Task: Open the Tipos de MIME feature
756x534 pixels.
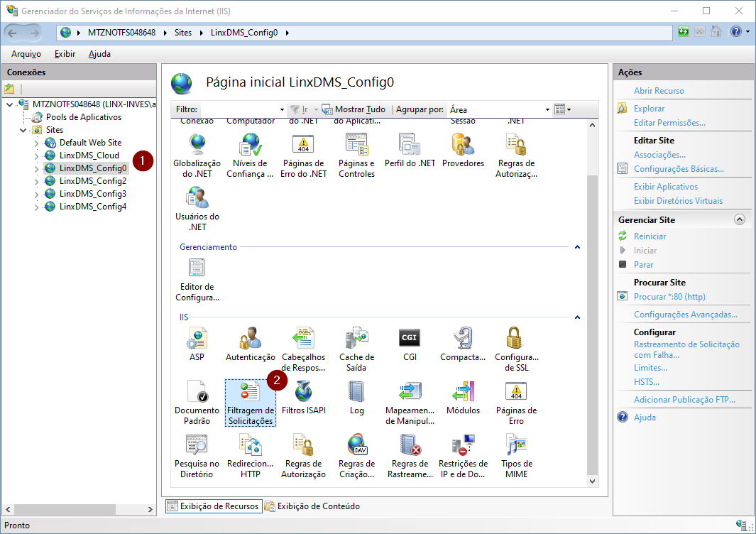Action: point(516,457)
